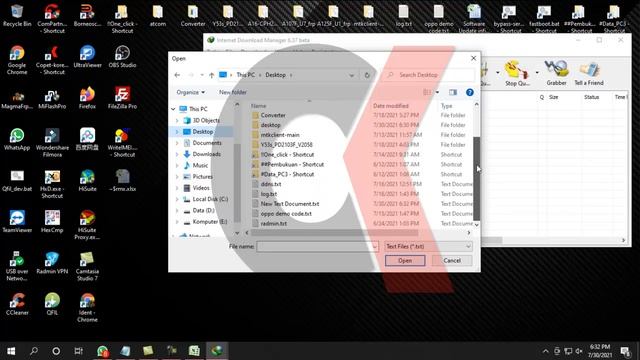Open the view options dropdown arrow
Viewport: 640px width, 360px height.
(x=438, y=92)
